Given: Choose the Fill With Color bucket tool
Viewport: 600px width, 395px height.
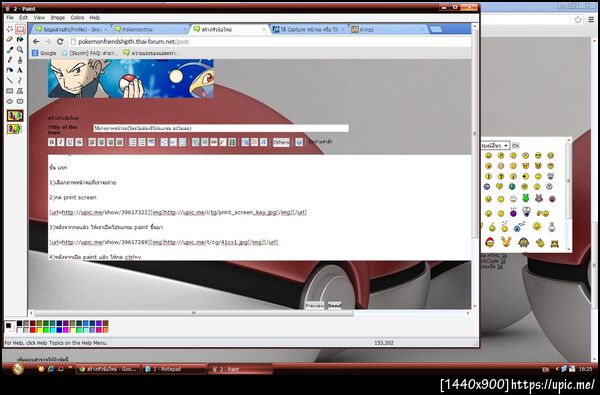Looking at the screenshot, I should tap(20, 39).
